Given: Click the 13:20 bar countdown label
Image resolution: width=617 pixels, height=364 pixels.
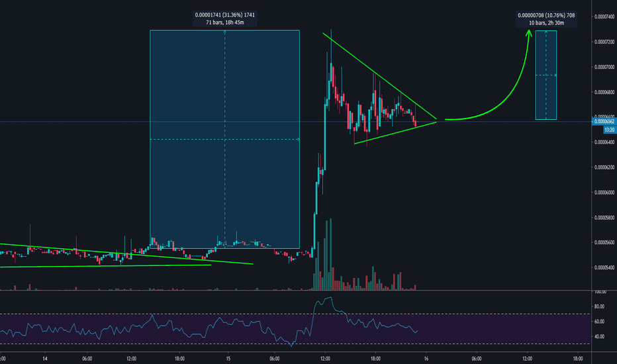Looking at the screenshot, I should tap(609, 130).
